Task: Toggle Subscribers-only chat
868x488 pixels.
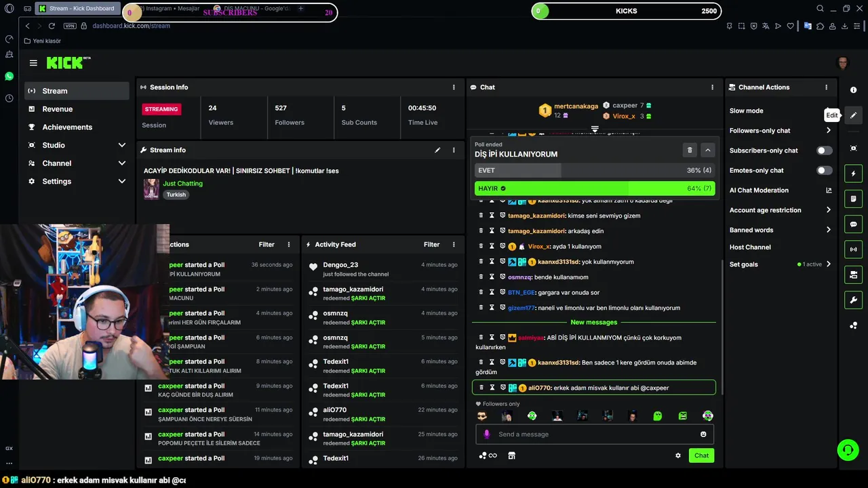Action: click(824, 150)
